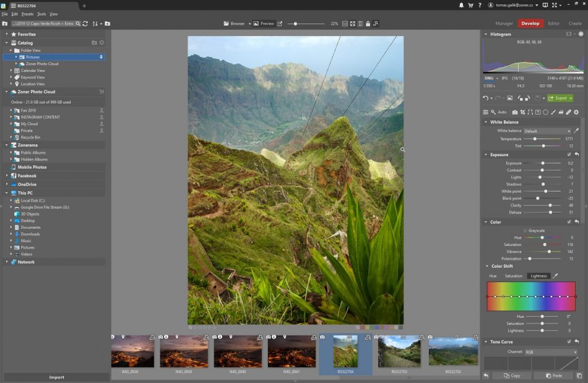Open the Tools menu

point(41,14)
